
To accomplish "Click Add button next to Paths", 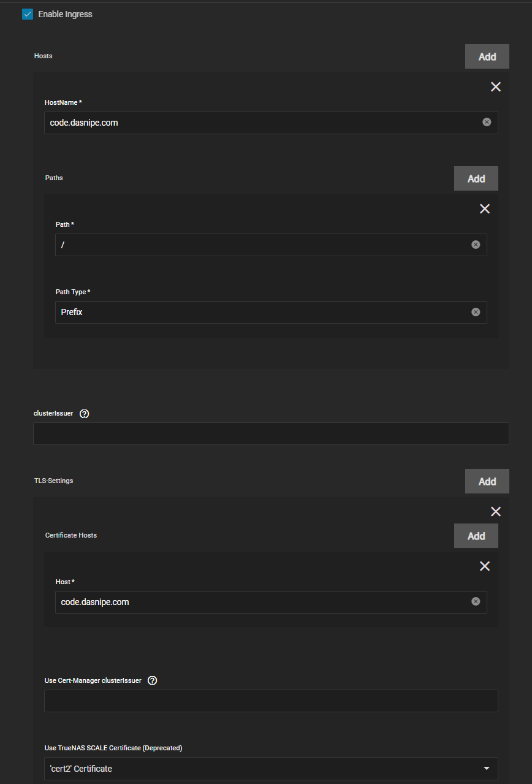I will [476, 178].
